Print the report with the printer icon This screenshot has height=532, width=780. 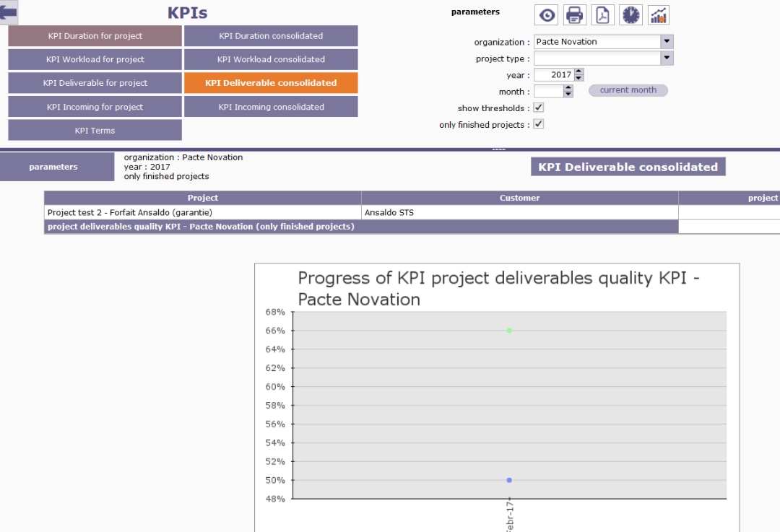pos(575,15)
